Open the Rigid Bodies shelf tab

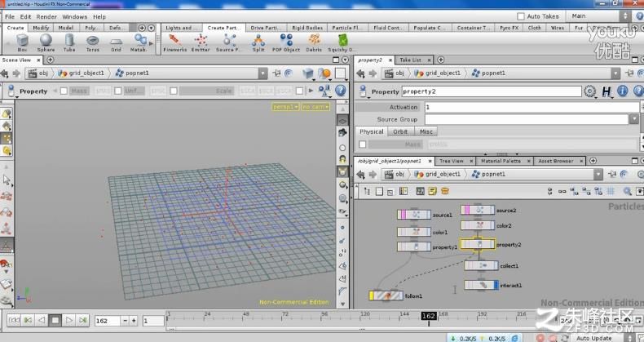click(307, 28)
